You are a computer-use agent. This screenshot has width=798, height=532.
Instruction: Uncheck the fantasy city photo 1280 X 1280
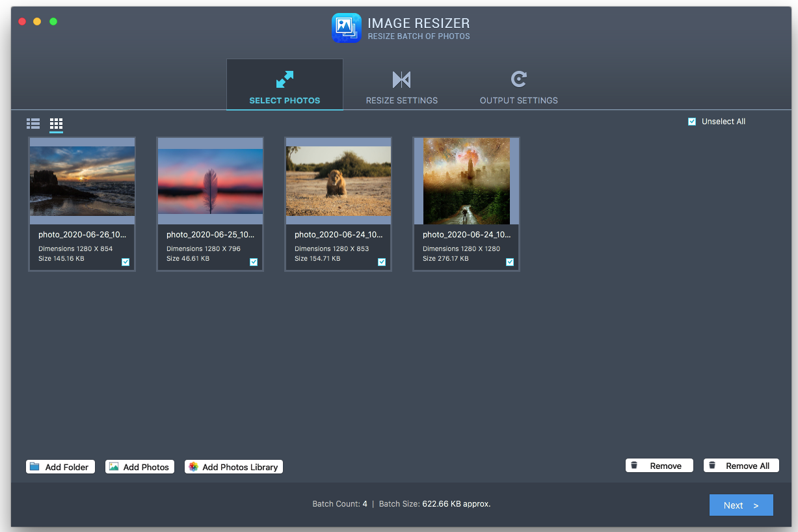tap(510, 262)
